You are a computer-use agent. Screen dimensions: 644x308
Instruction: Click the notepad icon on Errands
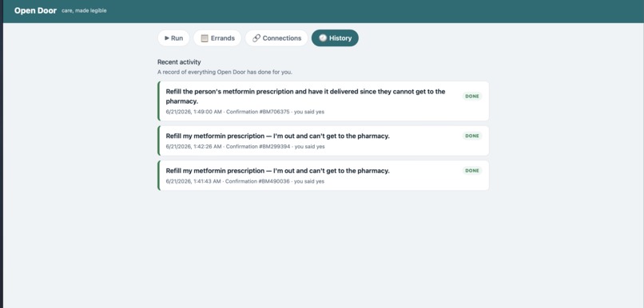click(204, 38)
